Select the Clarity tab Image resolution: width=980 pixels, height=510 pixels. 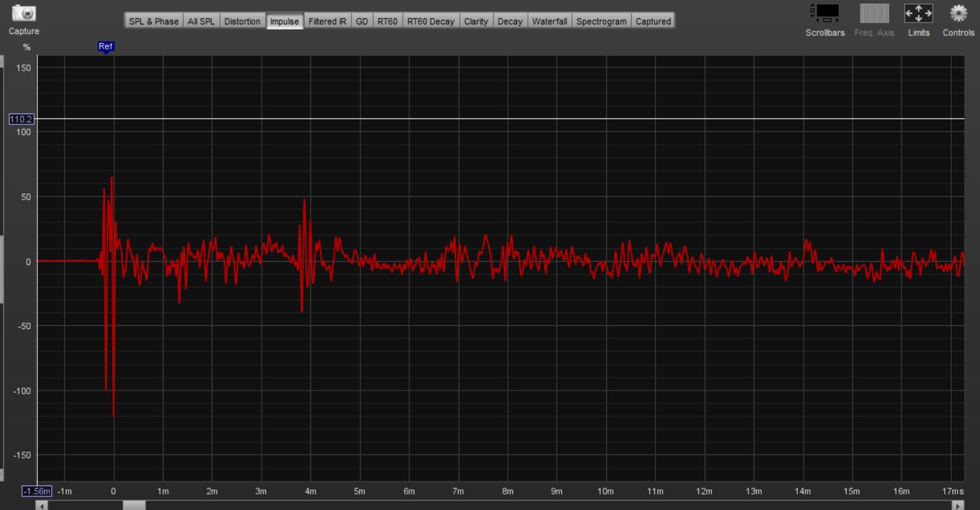[x=476, y=21]
